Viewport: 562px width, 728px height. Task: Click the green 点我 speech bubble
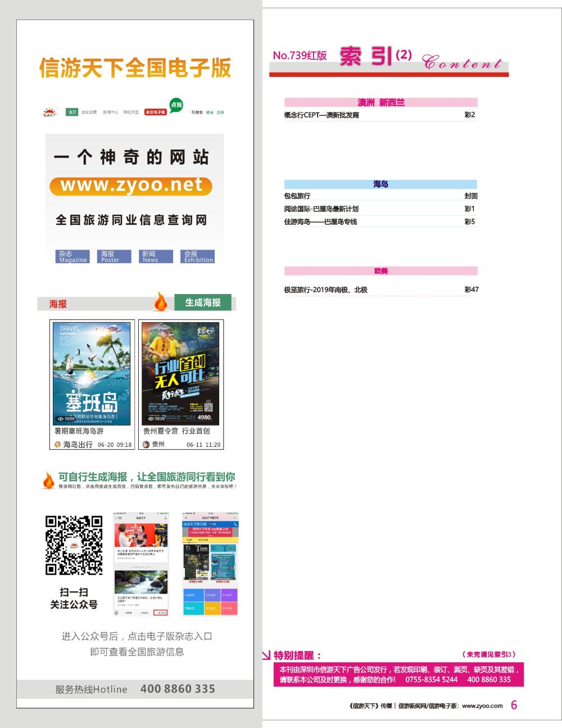(176, 105)
